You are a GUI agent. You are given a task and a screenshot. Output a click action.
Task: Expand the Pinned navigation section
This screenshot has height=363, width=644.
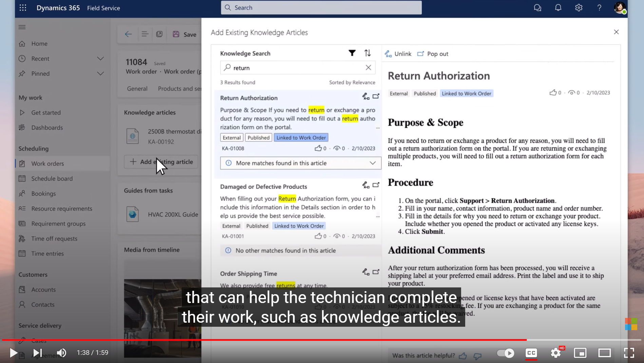100,74
